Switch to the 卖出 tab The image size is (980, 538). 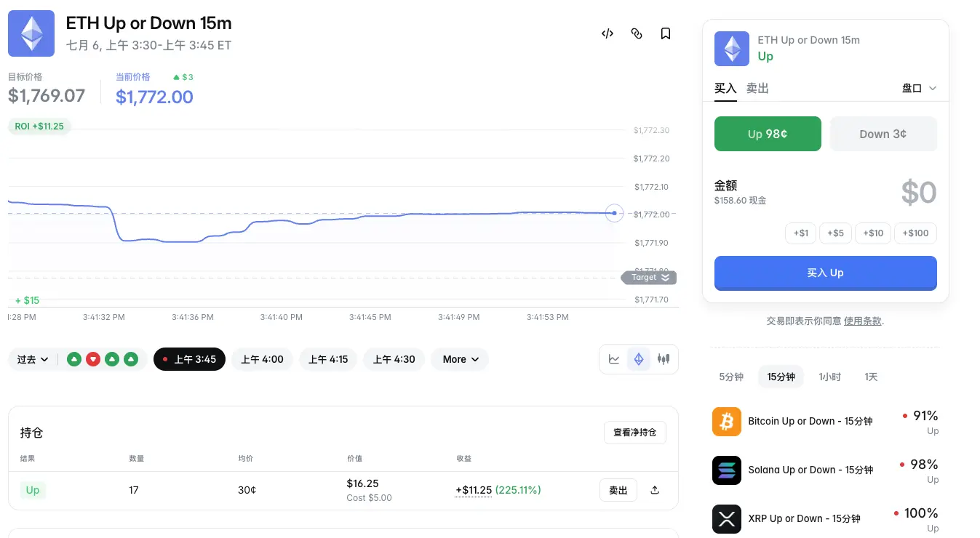757,88
